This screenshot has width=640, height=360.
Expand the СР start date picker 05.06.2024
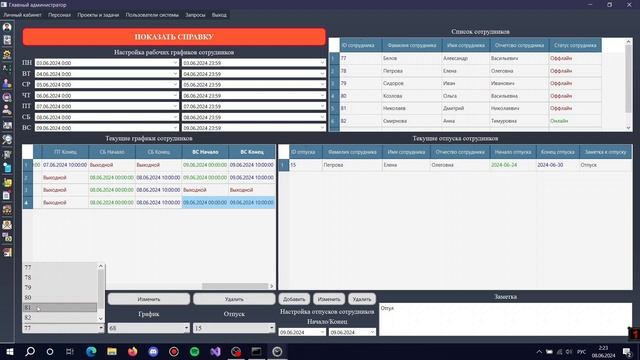click(x=175, y=84)
